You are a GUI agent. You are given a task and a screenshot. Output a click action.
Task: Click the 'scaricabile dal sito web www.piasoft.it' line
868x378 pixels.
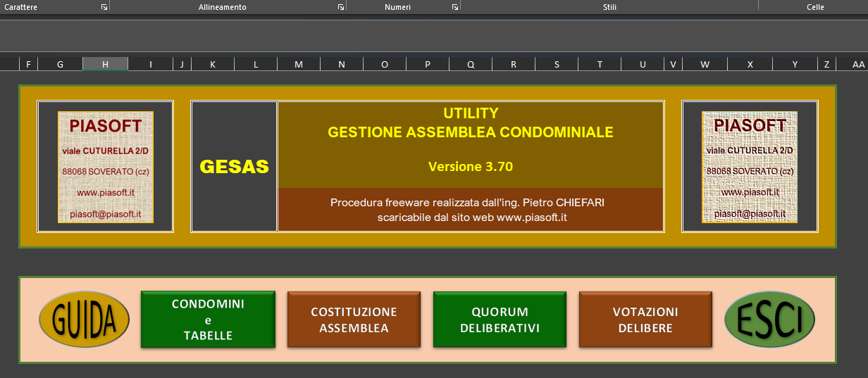tap(472, 218)
